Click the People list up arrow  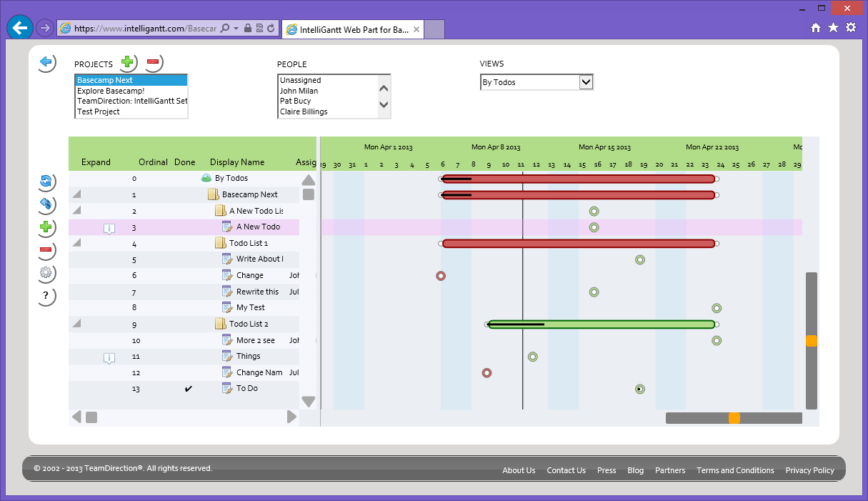pos(384,89)
